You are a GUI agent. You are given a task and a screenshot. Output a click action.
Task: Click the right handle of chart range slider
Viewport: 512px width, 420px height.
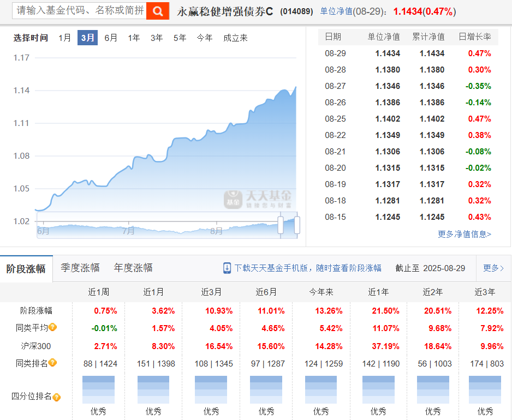point(297,225)
